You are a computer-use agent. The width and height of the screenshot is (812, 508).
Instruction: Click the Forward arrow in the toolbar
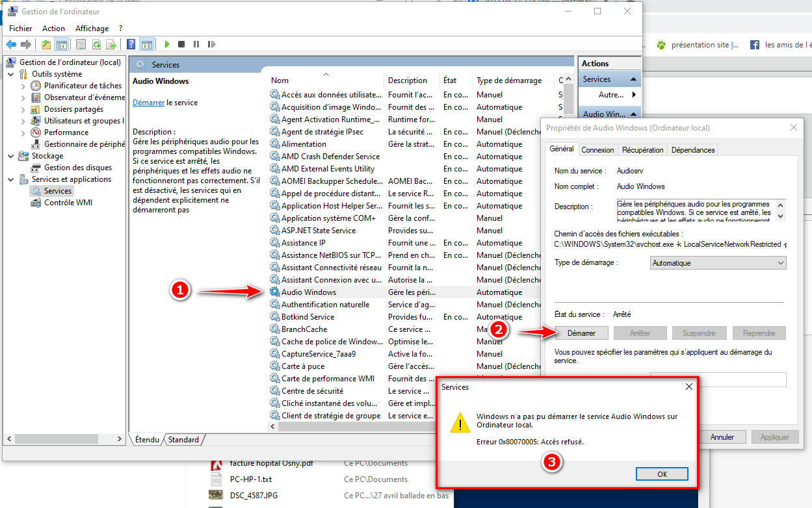point(26,44)
